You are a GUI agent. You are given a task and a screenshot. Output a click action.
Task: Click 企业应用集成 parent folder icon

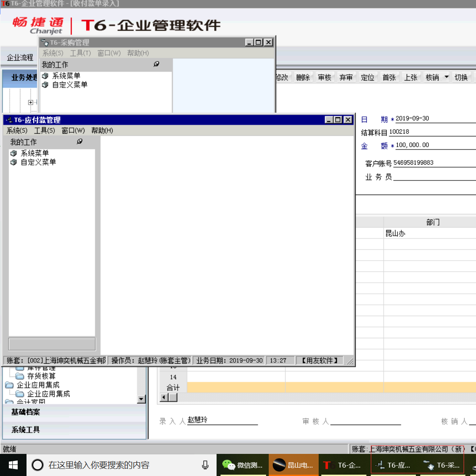9,385
